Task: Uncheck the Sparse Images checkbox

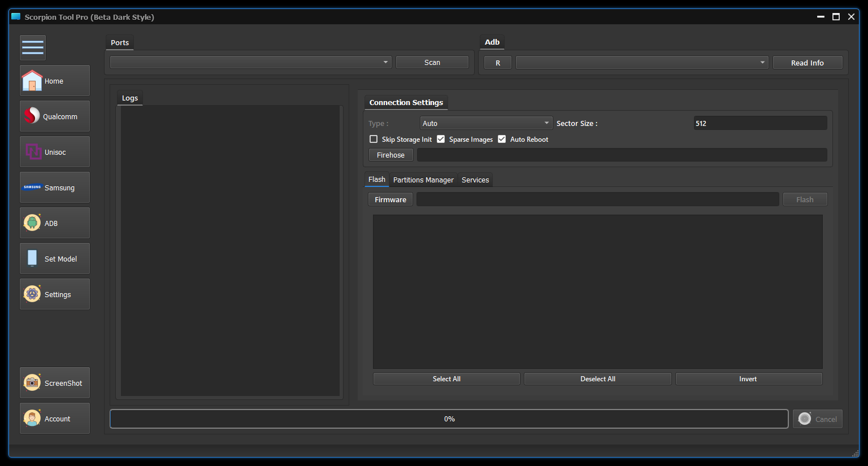Action: (x=441, y=139)
